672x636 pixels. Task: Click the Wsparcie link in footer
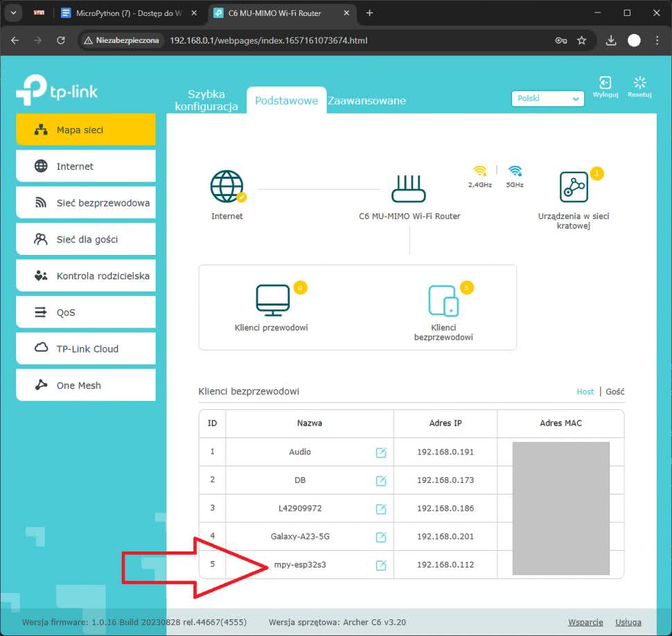tap(585, 622)
